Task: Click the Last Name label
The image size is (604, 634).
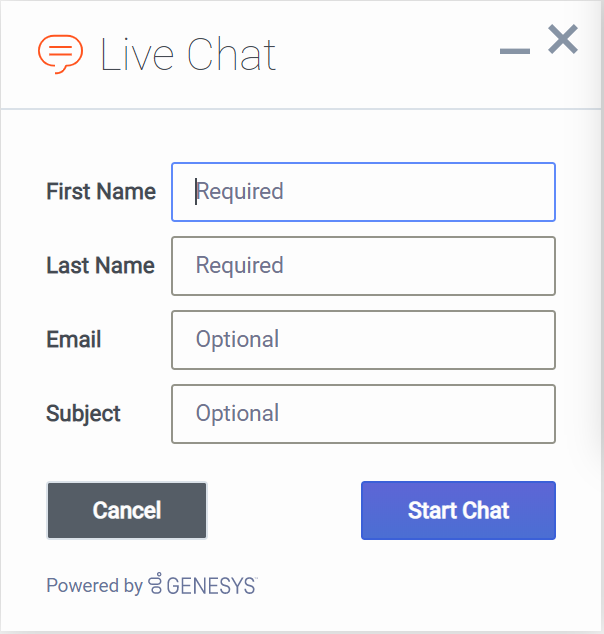Action: click(x=100, y=266)
